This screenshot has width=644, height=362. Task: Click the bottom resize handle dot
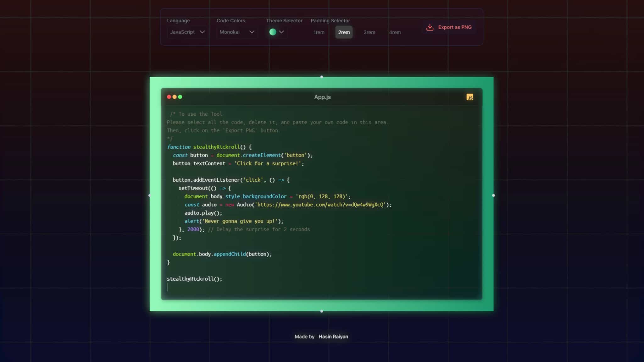[321, 311]
